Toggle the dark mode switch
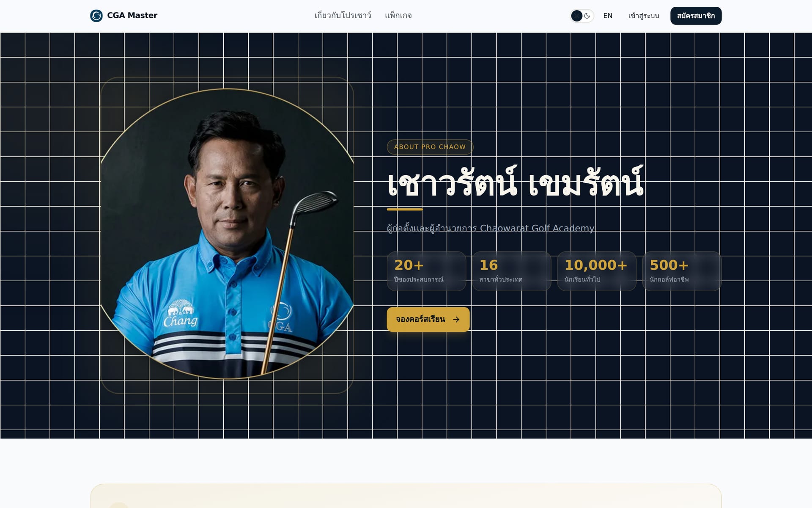Image resolution: width=812 pixels, height=508 pixels. pos(582,16)
